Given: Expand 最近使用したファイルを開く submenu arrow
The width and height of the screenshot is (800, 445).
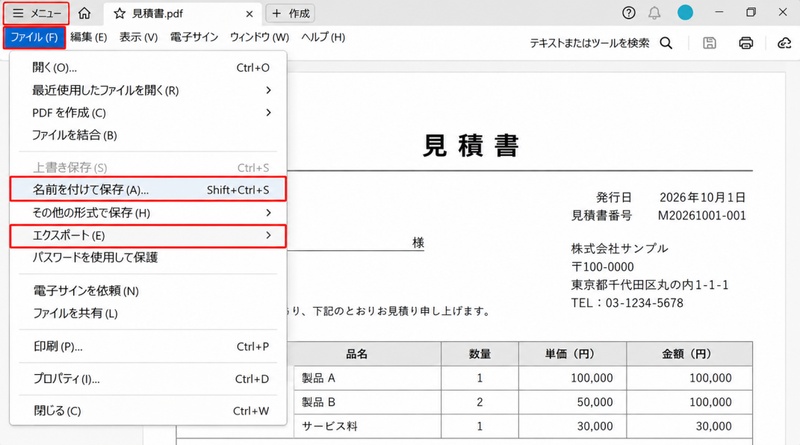Looking at the screenshot, I should 268,90.
